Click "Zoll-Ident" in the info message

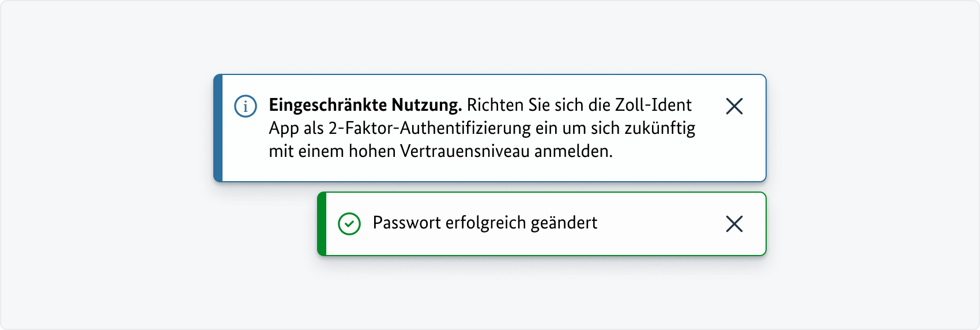tap(653, 105)
